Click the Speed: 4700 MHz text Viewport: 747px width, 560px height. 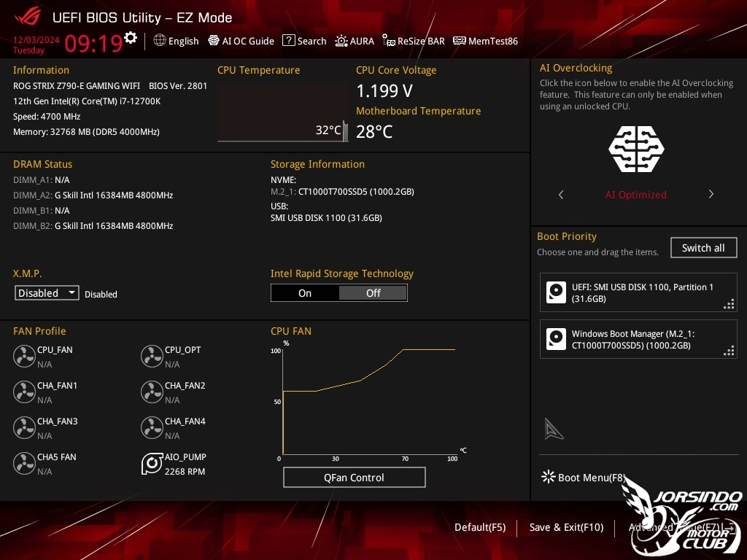(x=47, y=116)
